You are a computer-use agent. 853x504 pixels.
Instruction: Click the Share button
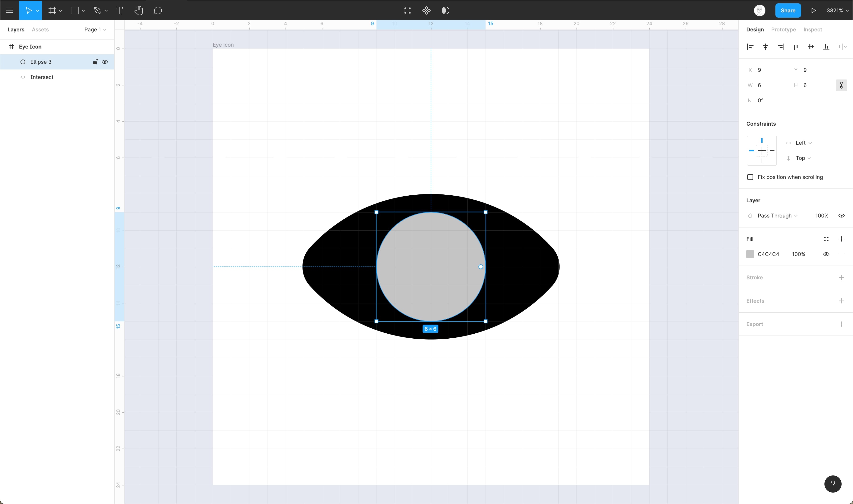click(788, 10)
